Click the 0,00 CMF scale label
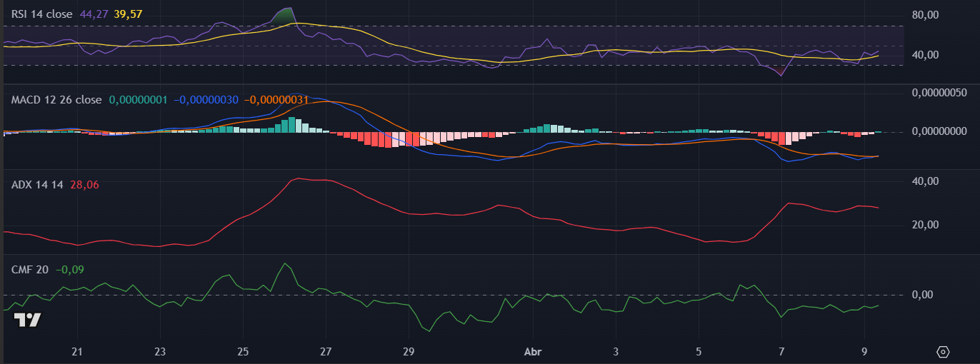 (x=923, y=295)
